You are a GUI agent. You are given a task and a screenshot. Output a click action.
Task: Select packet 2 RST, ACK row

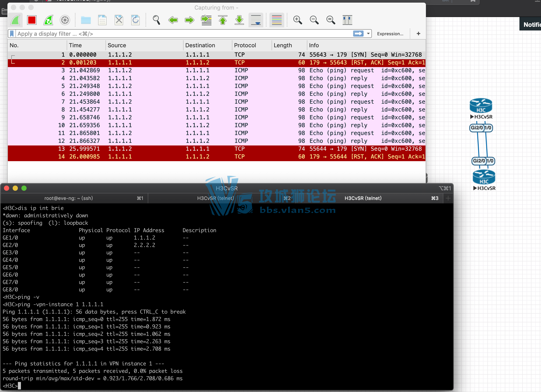tap(217, 63)
